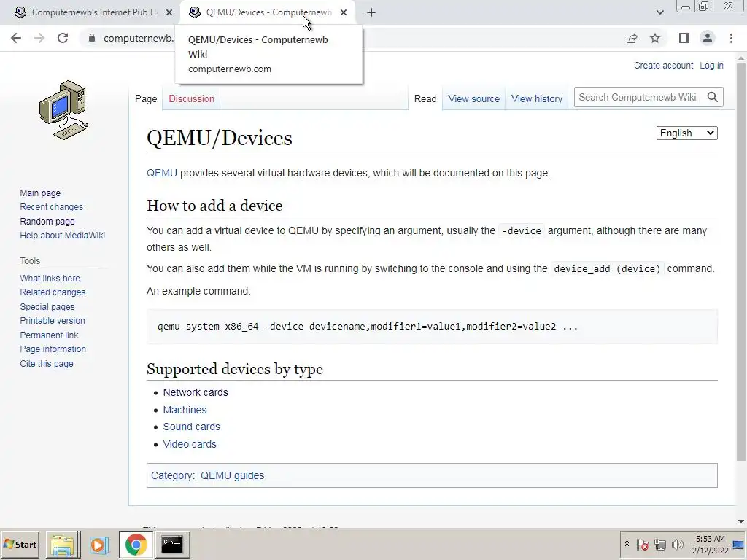This screenshot has width=747, height=560.
Task: Close the Computernewb's Internet Pub tab
Action: pyautogui.click(x=169, y=12)
